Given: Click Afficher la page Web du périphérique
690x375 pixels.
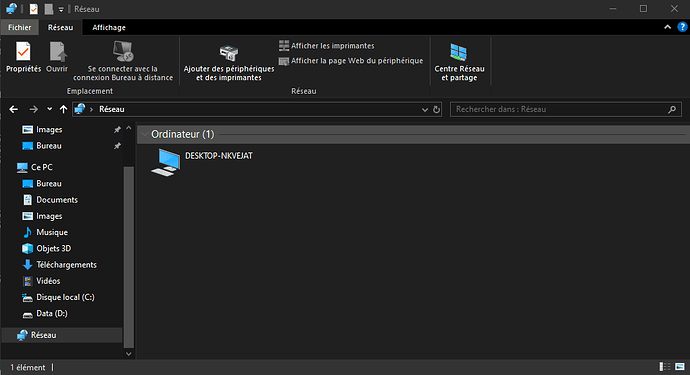Looking at the screenshot, I should coord(351,61).
